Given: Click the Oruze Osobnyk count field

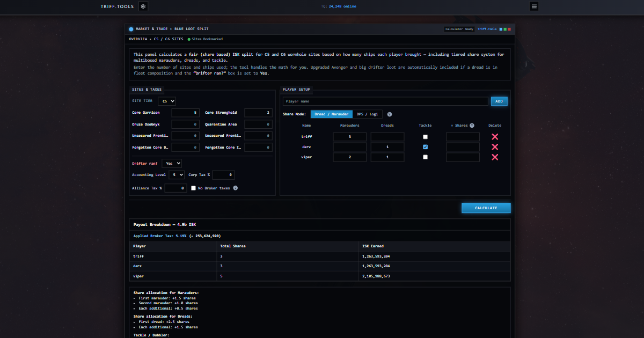Looking at the screenshot, I should (185, 124).
